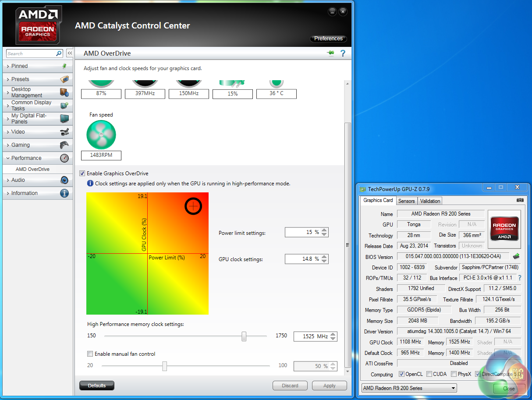Click the green pin icon near help
Image resolution: width=532 pixels, height=400 pixels.
click(x=330, y=53)
